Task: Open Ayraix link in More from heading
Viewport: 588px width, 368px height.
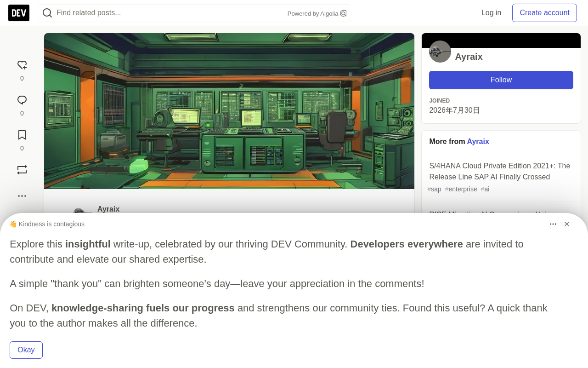Action: pyautogui.click(x=478, y=142)
